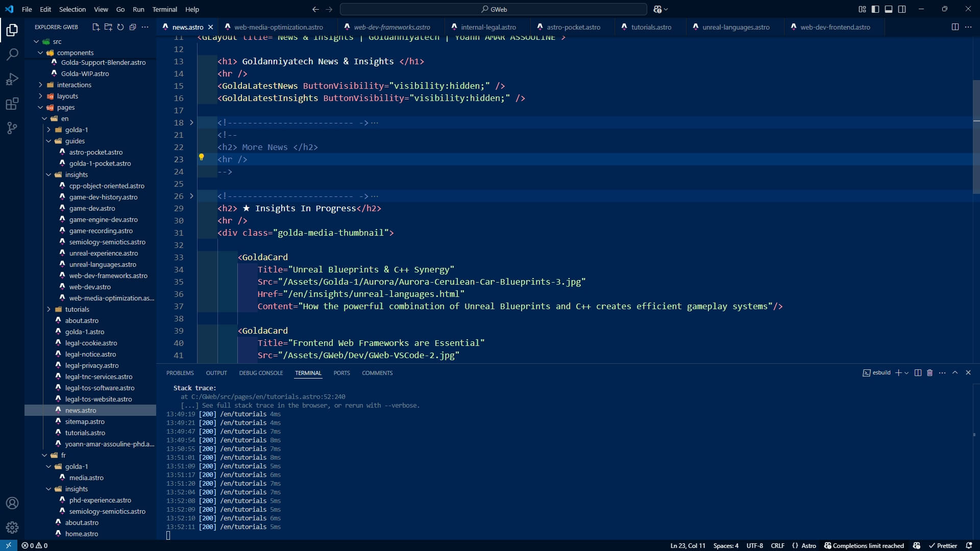Toggle the secondary side bar
This screenshot has height=551, width=980.
(x=902, y=9)
